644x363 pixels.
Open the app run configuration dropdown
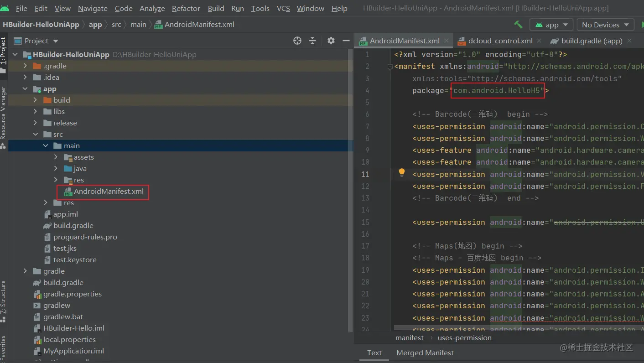pos(551,25)
